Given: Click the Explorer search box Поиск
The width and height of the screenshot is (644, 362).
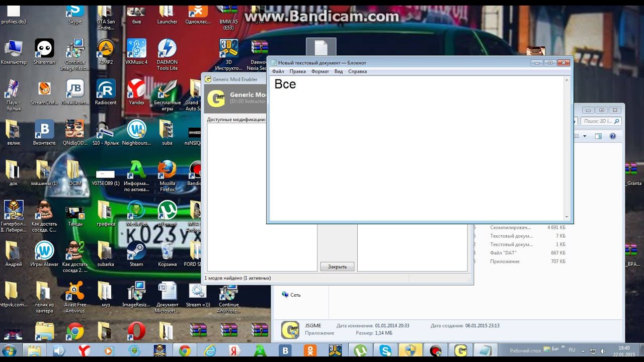Looking at the screenshot, I should [x=601, y=121].
